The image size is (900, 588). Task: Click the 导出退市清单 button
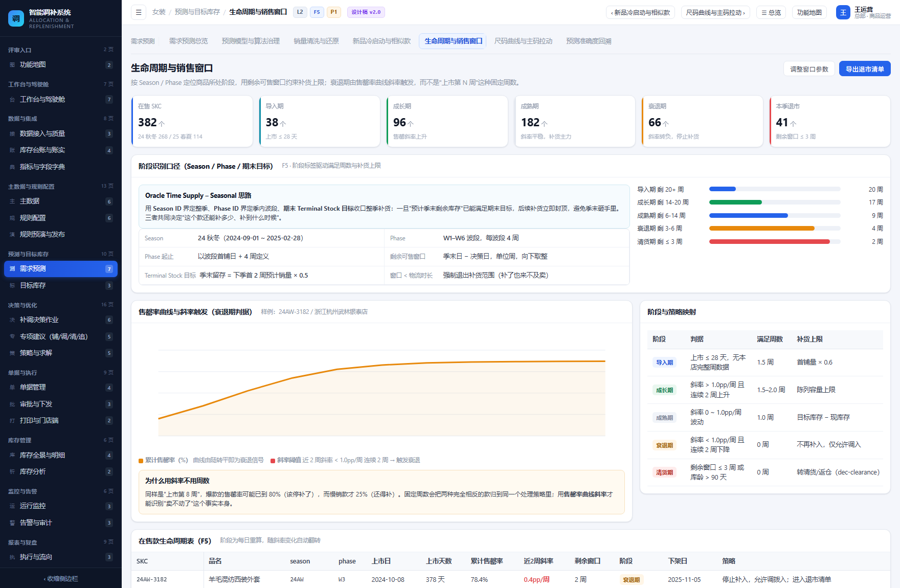point(865,69)
